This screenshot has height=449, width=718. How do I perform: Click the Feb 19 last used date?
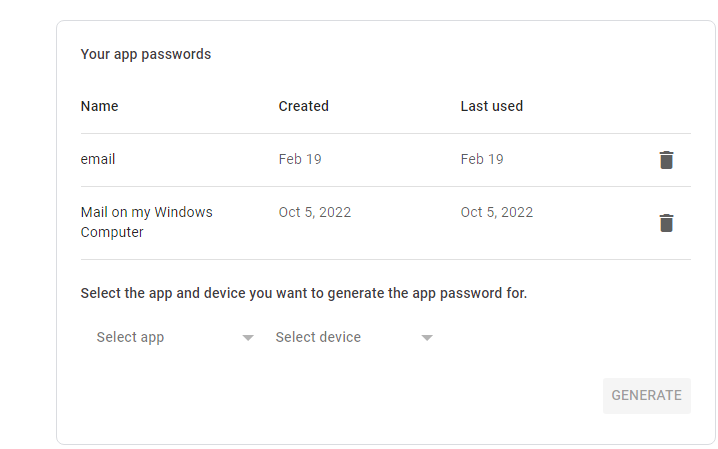tap(482, 159)
